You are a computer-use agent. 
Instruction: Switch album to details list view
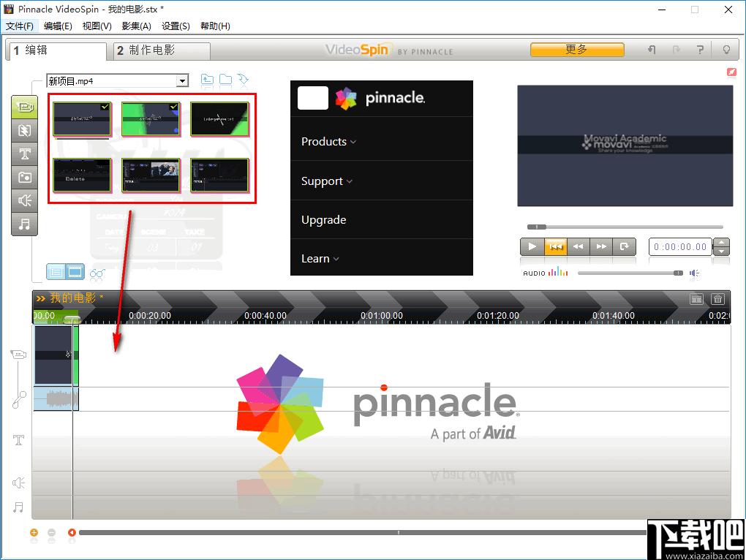[56, 272]
